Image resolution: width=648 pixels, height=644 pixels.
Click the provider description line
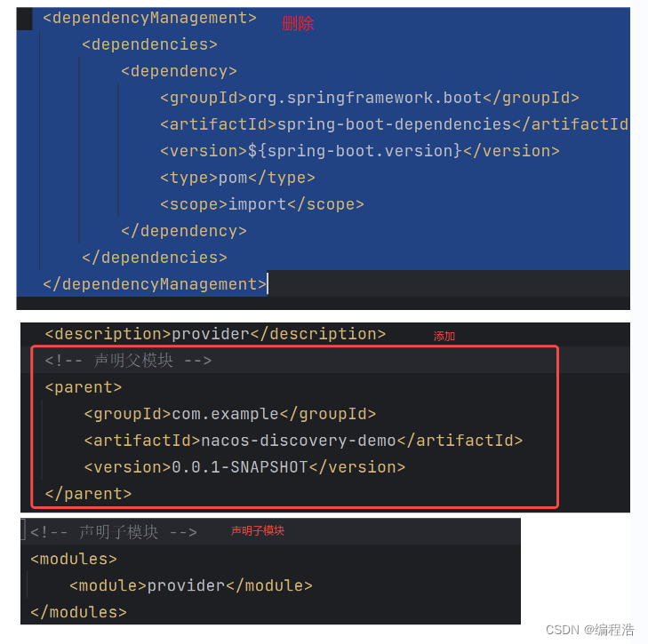click(x=215, y=334)
